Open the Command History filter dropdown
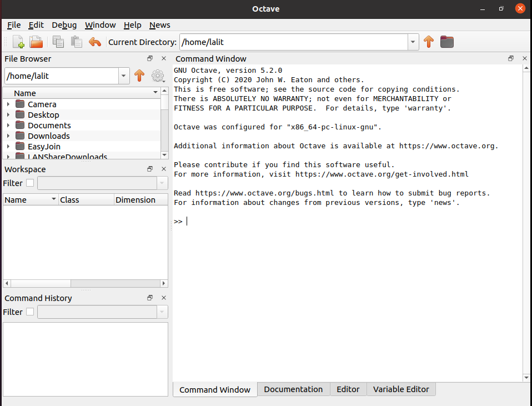 (162, 312)
